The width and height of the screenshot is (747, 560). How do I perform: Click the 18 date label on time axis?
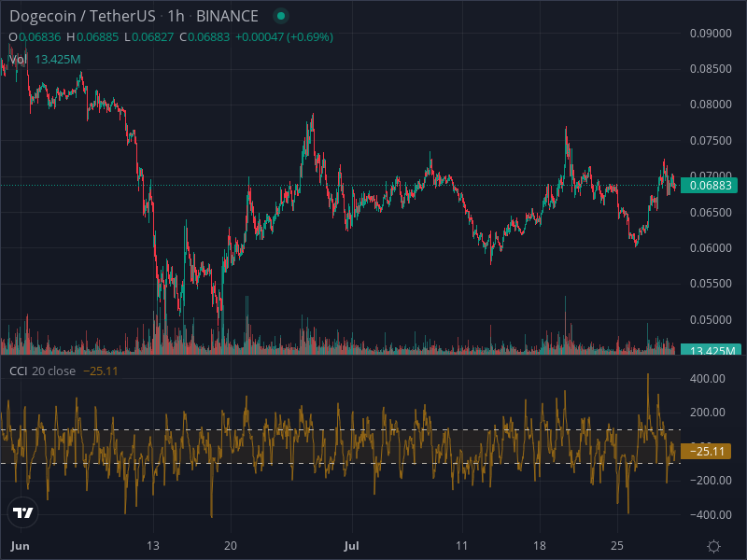[x=540, y=546]
